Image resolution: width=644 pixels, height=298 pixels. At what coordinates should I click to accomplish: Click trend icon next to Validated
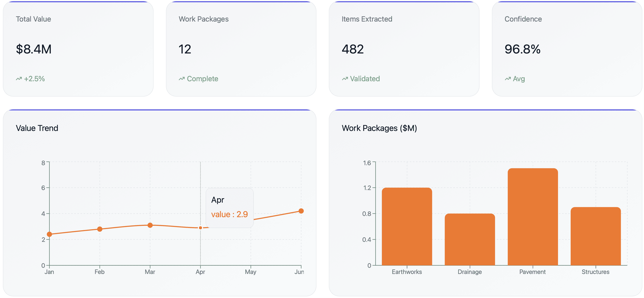pyautogui.click(x=345, y=79)
